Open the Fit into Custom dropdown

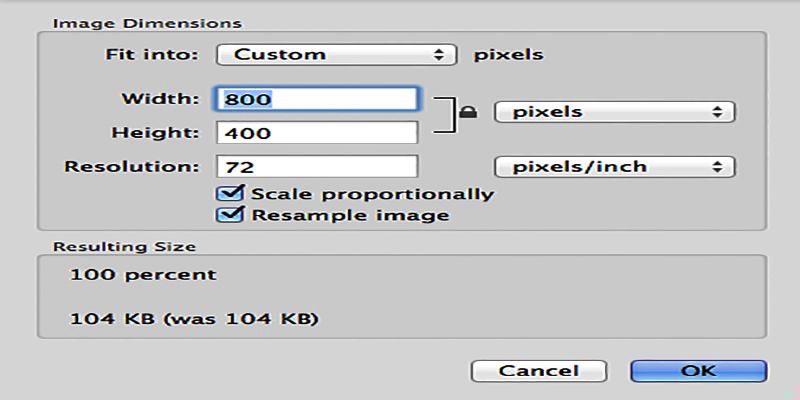point(336,55)
